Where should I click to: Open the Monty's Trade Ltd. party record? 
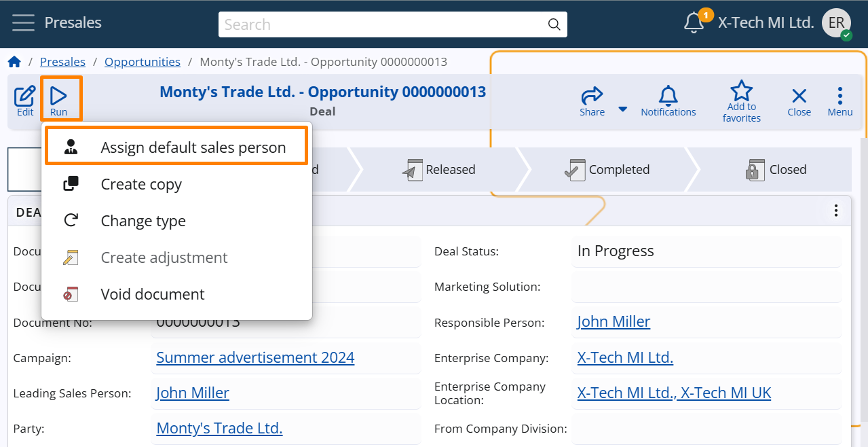[x=219, y=427]
